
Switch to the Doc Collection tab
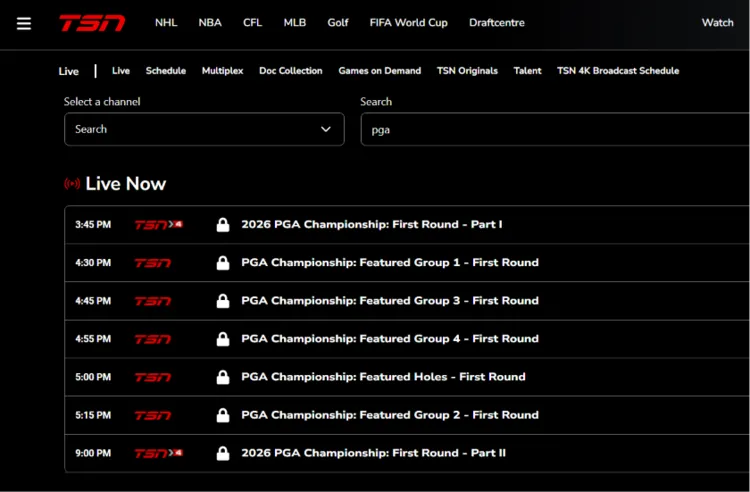click(290, 71)
